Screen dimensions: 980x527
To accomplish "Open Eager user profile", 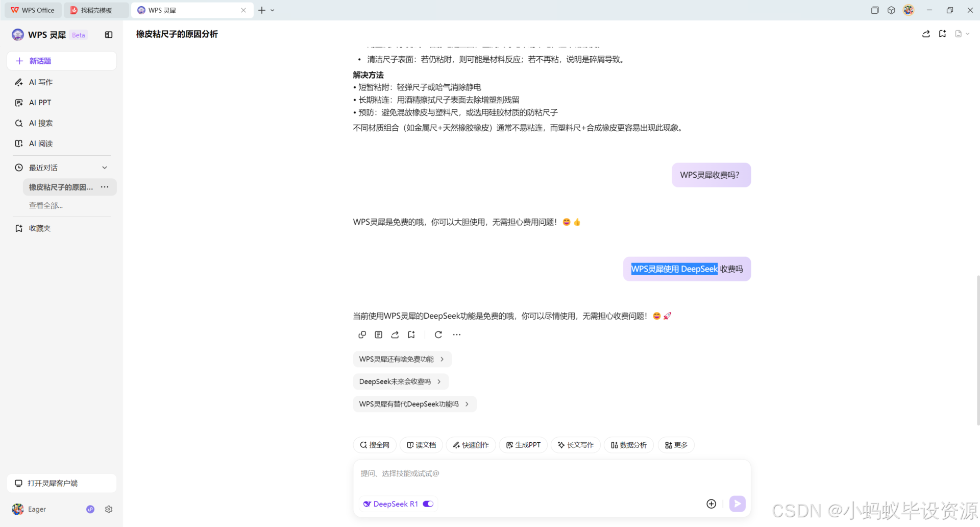I will pos(30,509).
